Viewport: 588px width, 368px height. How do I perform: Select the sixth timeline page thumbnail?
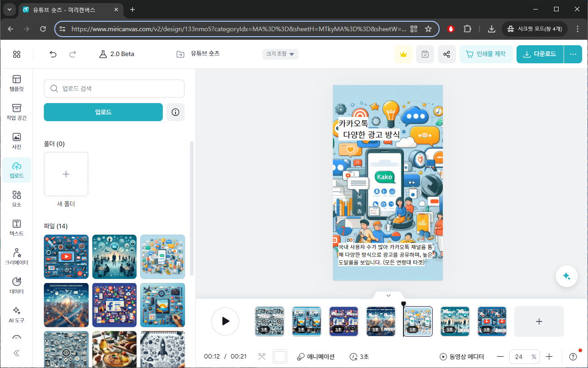coord(455,321)
